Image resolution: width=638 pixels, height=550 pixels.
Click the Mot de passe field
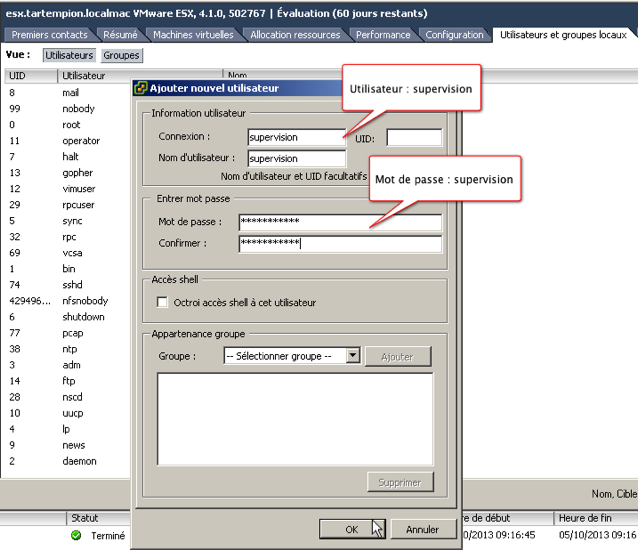pyautogui.click(x=340, y=223)
